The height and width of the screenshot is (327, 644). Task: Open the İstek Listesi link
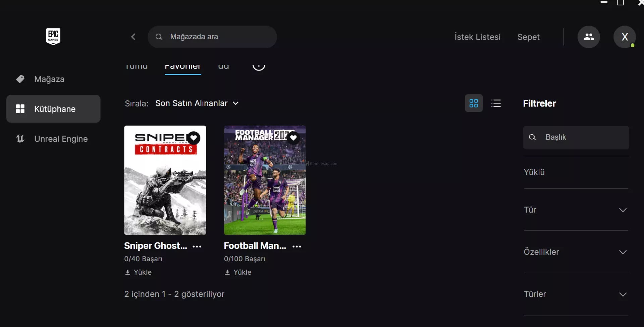click(477, 37)
